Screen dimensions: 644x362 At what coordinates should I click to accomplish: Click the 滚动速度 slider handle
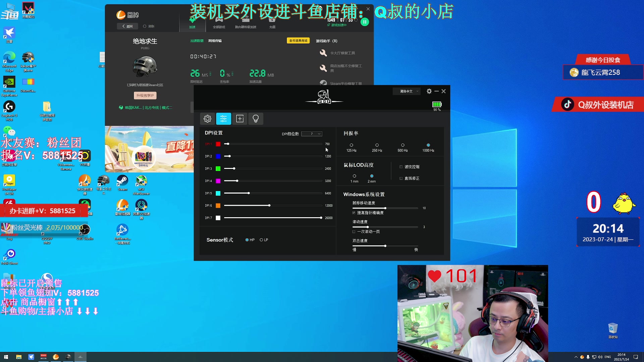pyautogui.click(x=368, y=227)
